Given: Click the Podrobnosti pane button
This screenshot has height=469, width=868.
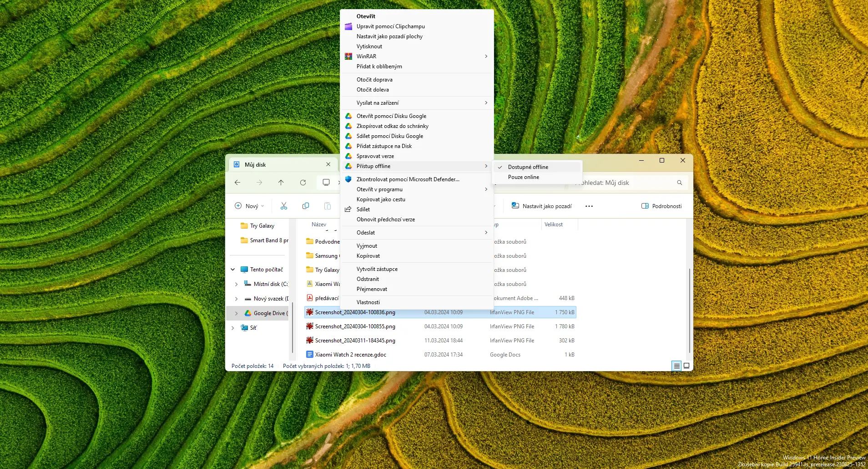Looking at the screenshot, I should (661, 206).
